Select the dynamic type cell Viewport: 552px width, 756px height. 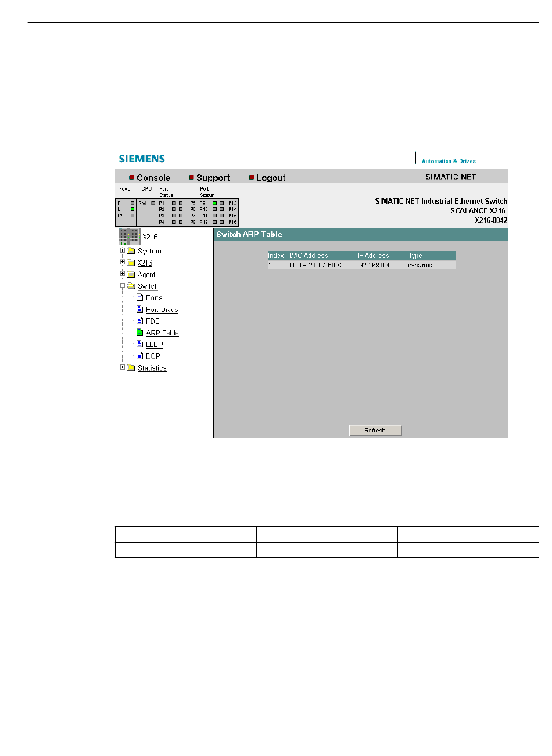click(x=420, y=265)
